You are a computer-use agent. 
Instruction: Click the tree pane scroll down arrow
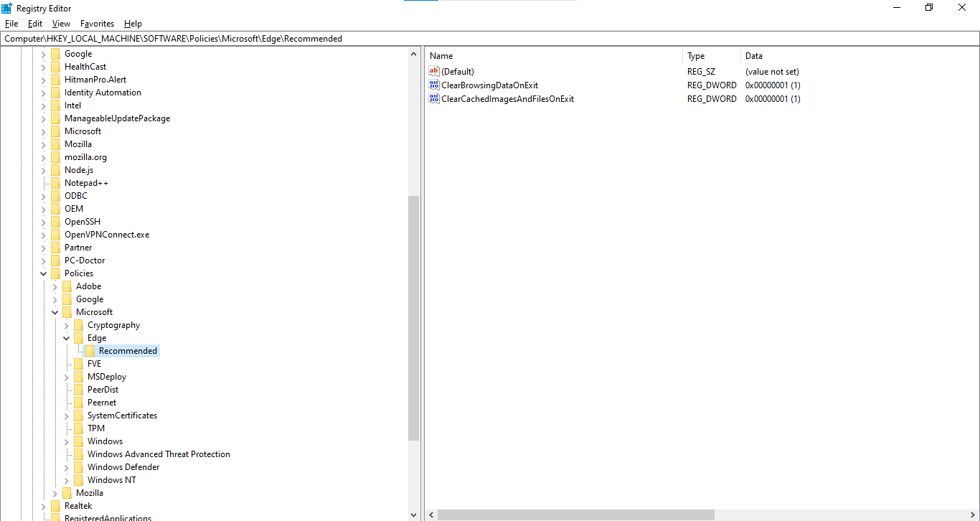click(413, 515)
